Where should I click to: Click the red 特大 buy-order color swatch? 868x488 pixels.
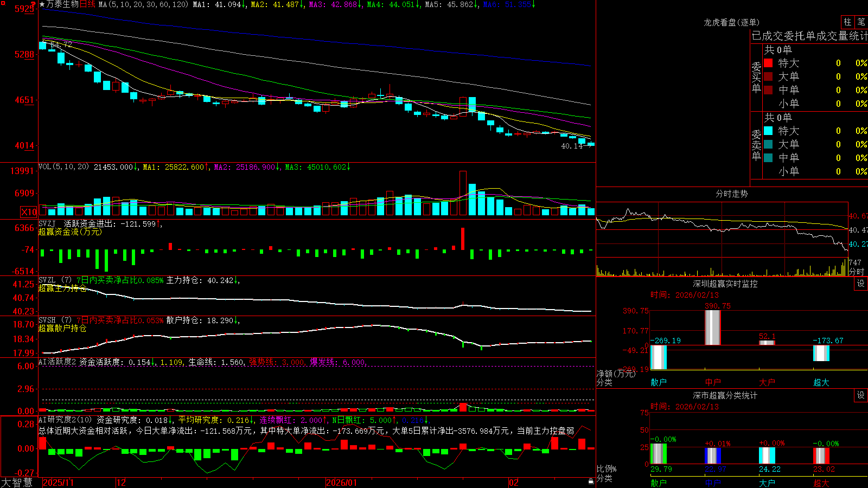coord(768,63)
